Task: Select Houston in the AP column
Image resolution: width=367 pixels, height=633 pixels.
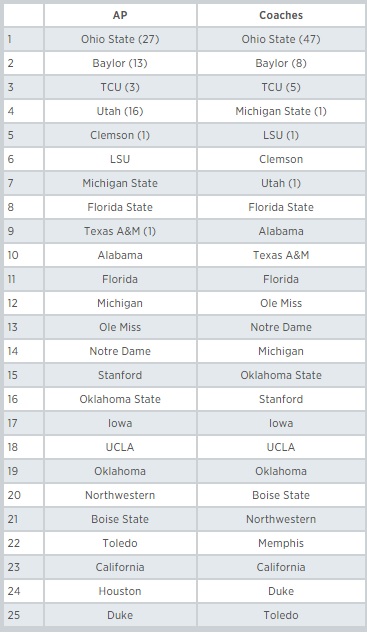Action: (x=120, y=591)
